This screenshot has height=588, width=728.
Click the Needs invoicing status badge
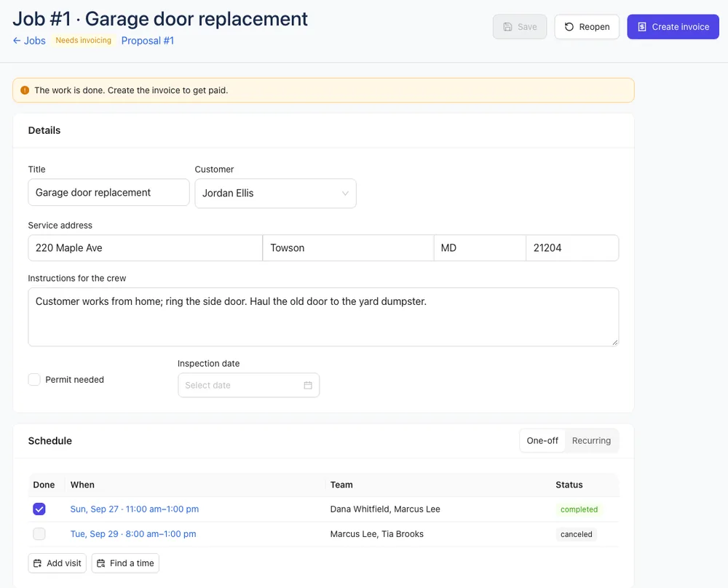[x=84, y=40]
